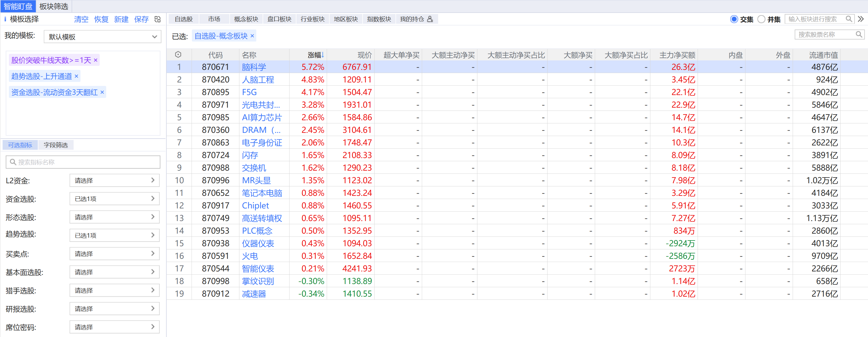
Task: Open the 指数板块 category tab
Action: [x=379, y=19]
